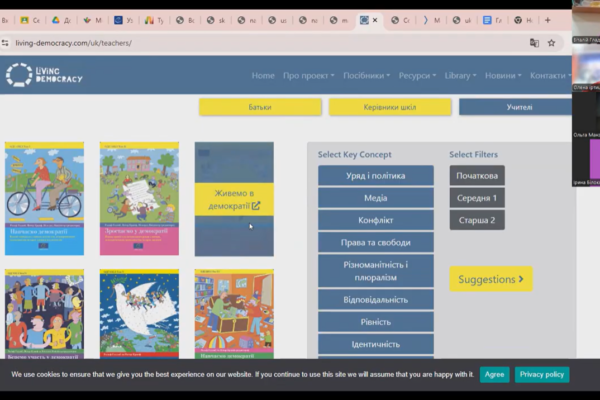Click the Living Democracy logo
The image size is (600, 400).
pos(44,75)
